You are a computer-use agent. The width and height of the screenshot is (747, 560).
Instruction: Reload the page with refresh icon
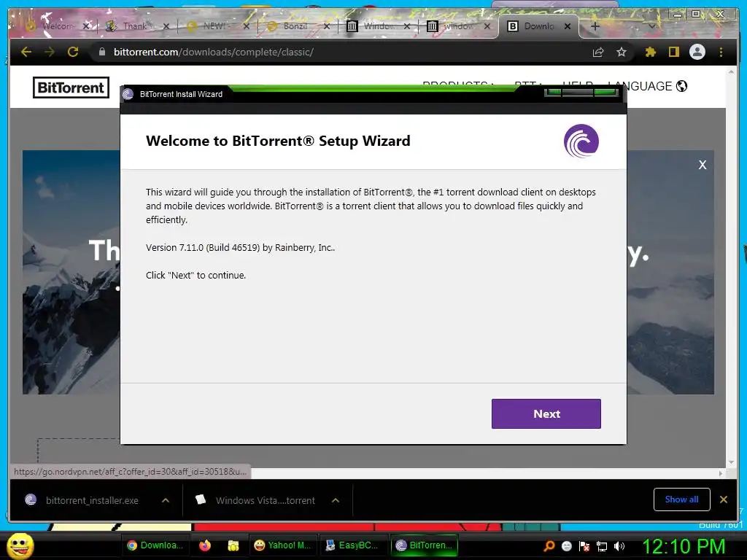73,52
